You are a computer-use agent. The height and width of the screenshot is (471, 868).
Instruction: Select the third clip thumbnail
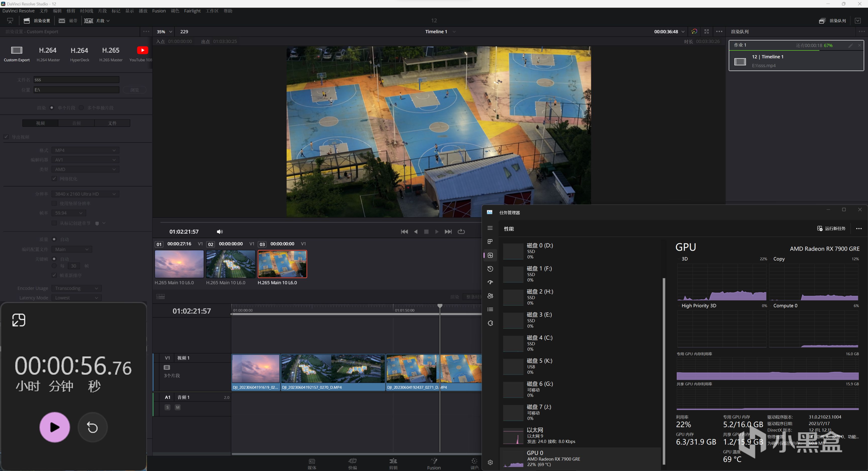[x=282, y=264]
